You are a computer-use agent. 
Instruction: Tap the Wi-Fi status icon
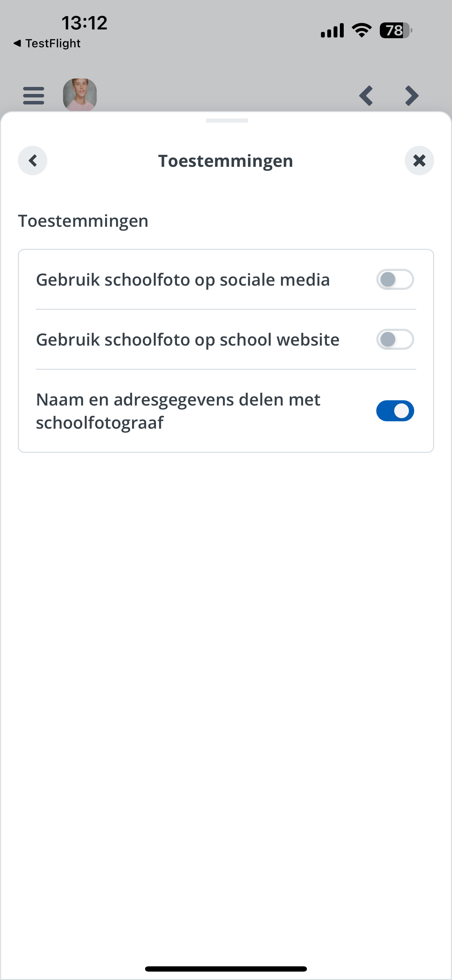tap(362, 30)
